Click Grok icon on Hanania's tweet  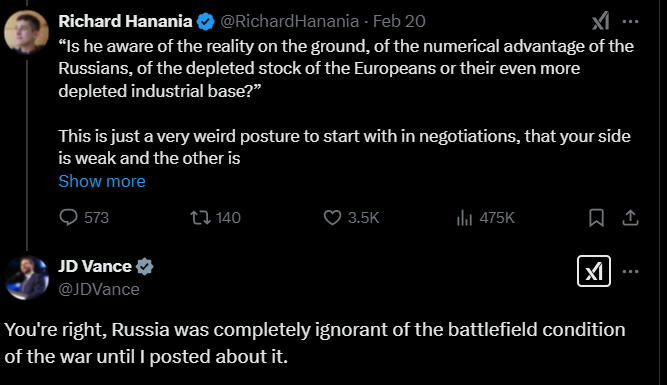click(x=601, y=21)
